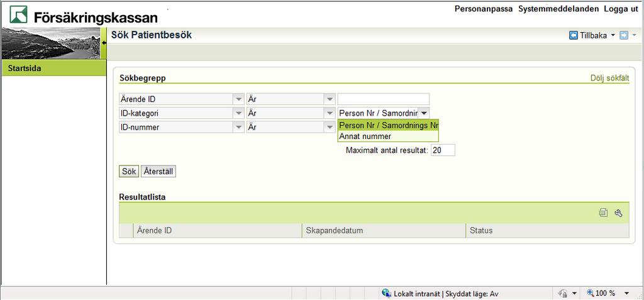Open result list settings wrench icon
This screenshot has height=300, width=644.
[x=619, y=213]
